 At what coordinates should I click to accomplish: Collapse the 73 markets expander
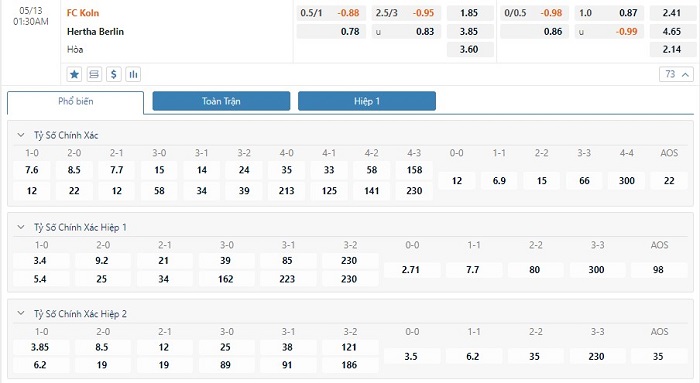click(676, 74)
